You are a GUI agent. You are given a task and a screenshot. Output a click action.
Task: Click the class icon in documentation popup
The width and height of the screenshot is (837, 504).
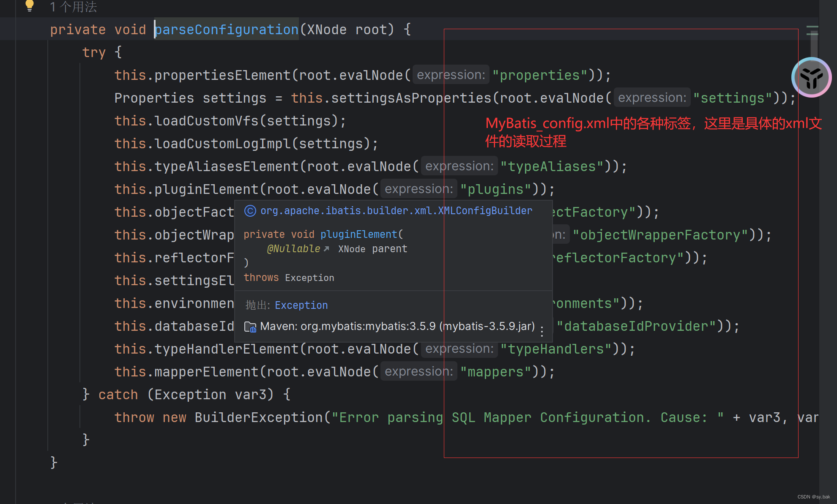[250, 211]
